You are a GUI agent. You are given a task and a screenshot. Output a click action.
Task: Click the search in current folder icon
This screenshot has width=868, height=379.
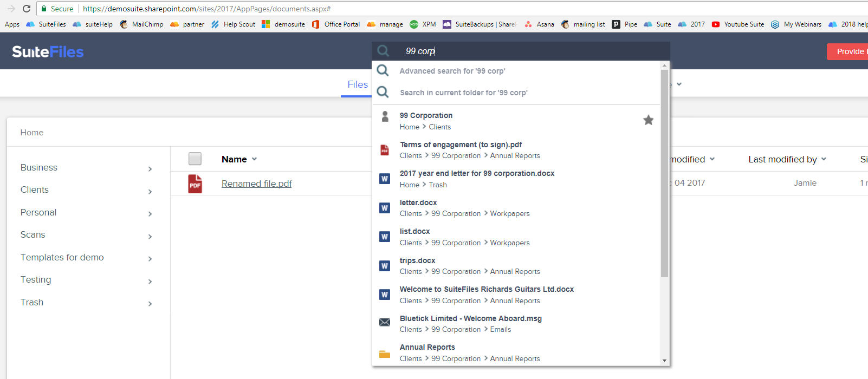383,92
